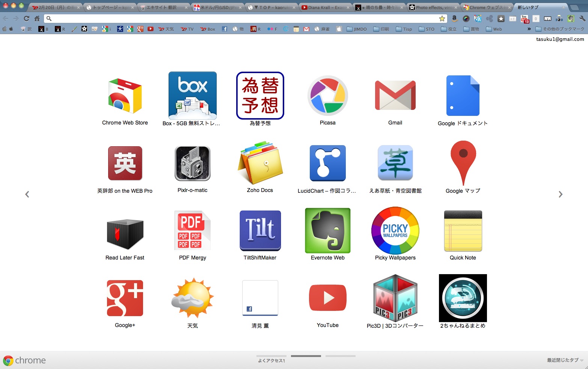Launch Evernote Web
The height and width of the screenshot is (369, 588).
(328, 231)
